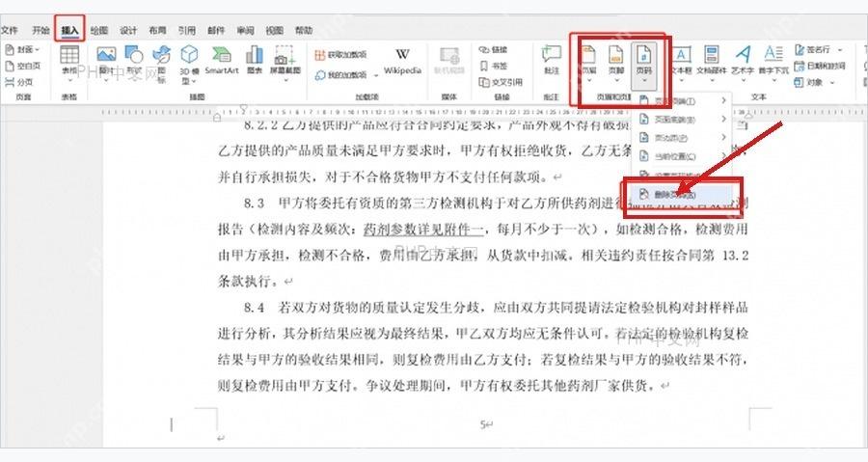Click the underlined text 药剂参数详见附件一
The width and height of the screenshot is (868, 462).
(x=423, y=229)
